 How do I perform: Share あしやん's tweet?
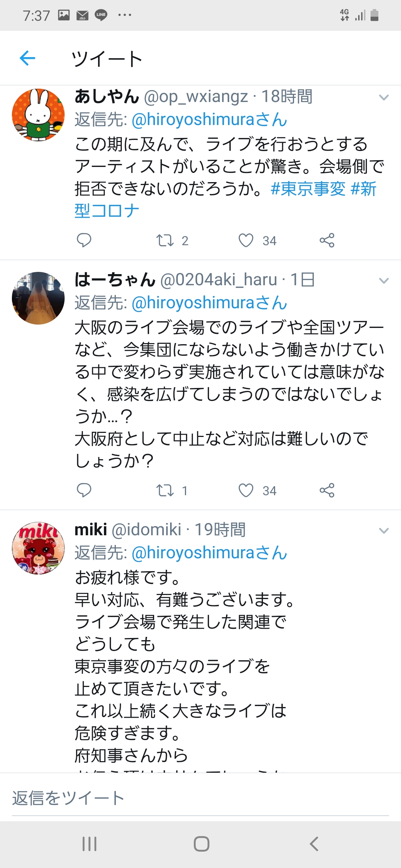tap(327, 240)
